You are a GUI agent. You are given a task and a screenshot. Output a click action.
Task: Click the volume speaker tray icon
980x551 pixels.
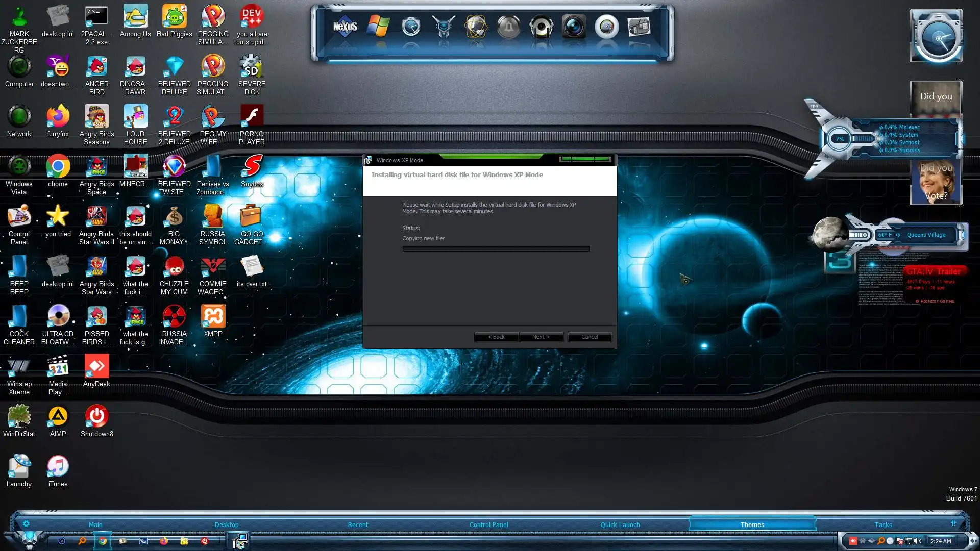(918, 541)
